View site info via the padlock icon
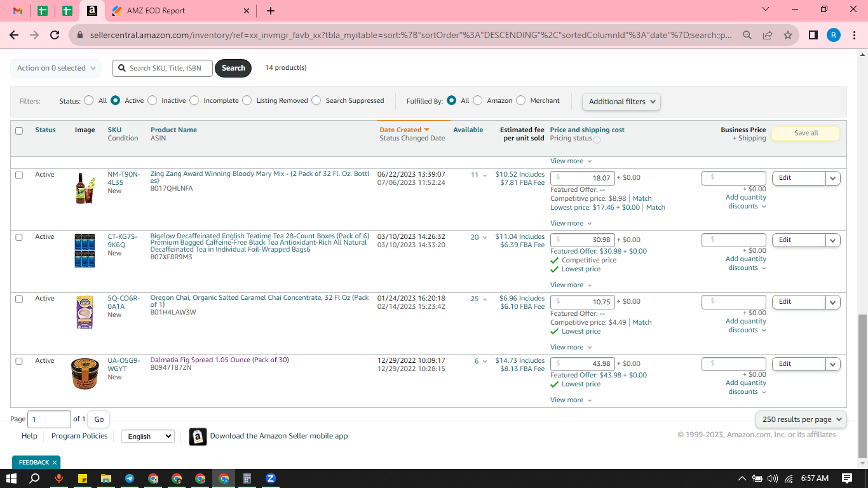868x488 pixels. coord(79,36)
